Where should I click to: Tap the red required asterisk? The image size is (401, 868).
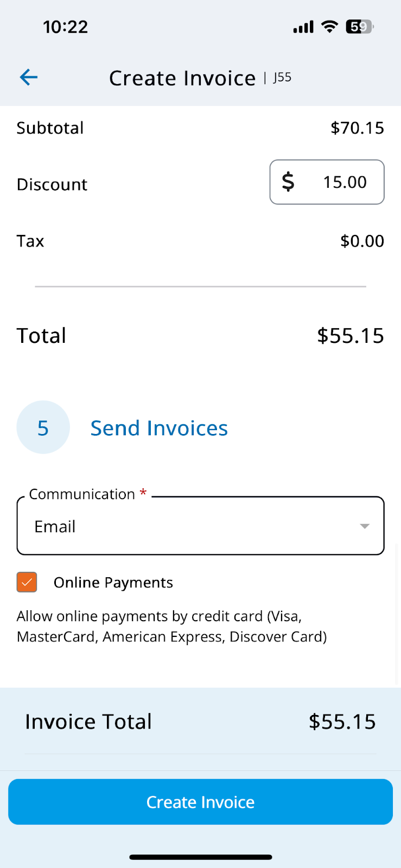pos(143,493)
